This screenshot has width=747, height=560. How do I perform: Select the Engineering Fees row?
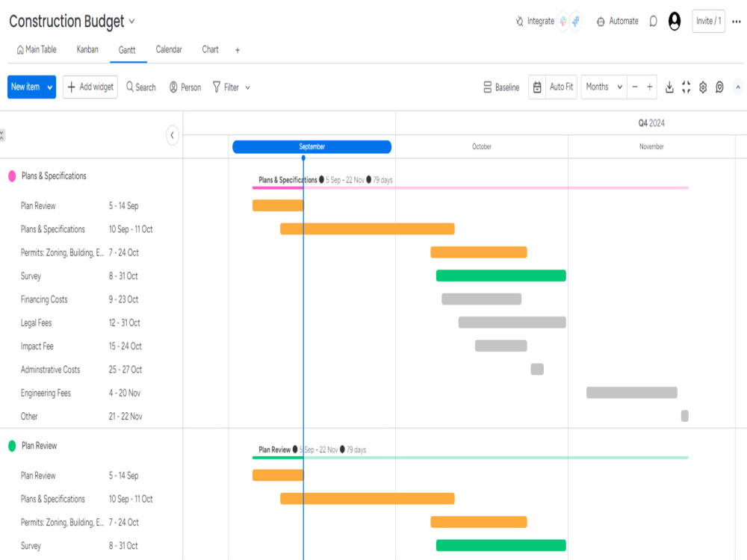coord(91,393)
